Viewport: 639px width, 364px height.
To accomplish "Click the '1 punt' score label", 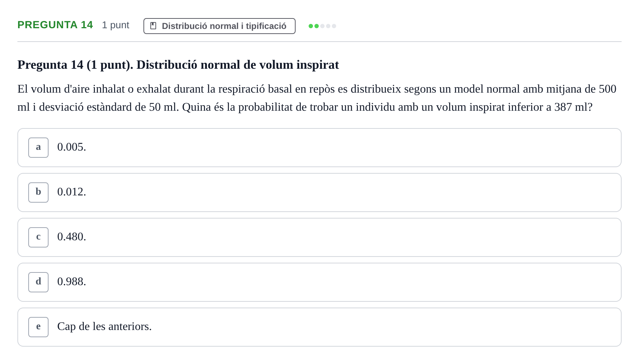I will tap(116, 25).
